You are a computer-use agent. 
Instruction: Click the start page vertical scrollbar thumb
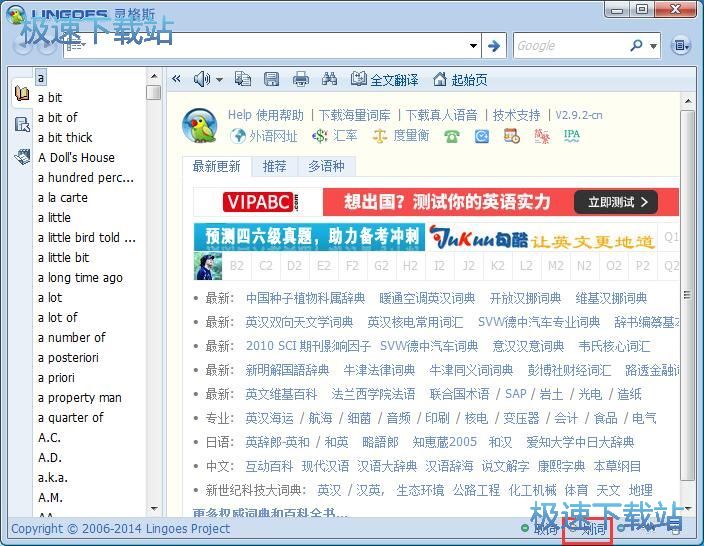(687, 295)
